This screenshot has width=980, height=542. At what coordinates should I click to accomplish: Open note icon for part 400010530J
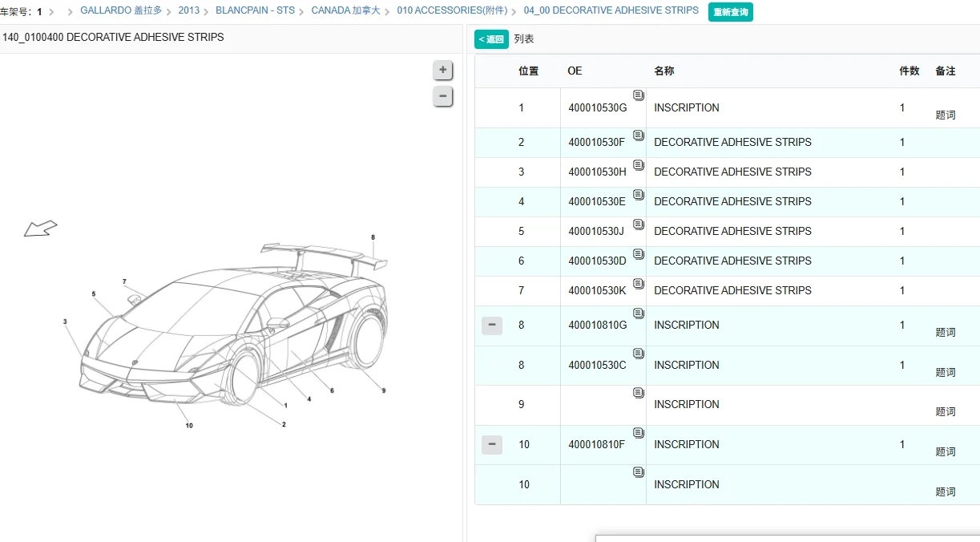639,224
